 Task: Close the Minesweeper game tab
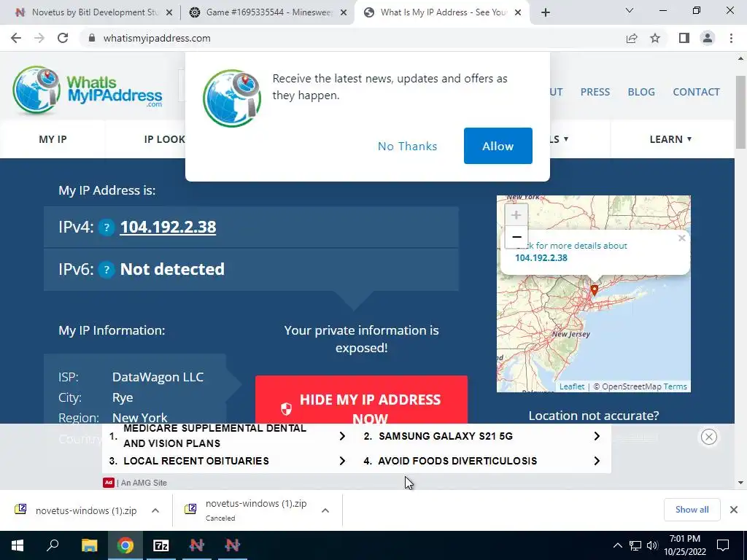coord(344,13)
